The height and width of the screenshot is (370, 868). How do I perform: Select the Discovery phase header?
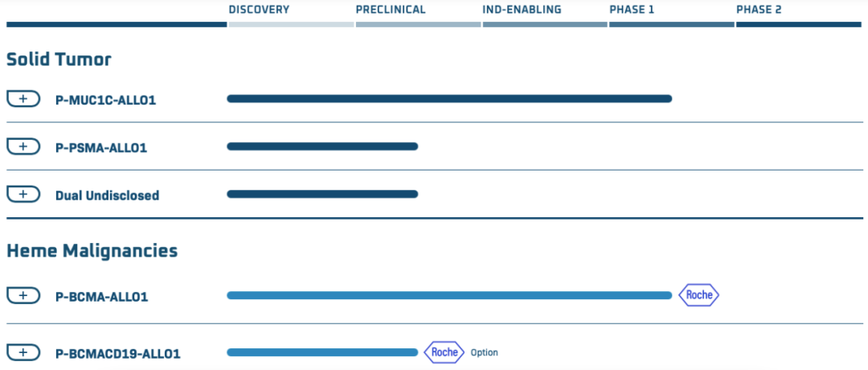pos(259,10)
